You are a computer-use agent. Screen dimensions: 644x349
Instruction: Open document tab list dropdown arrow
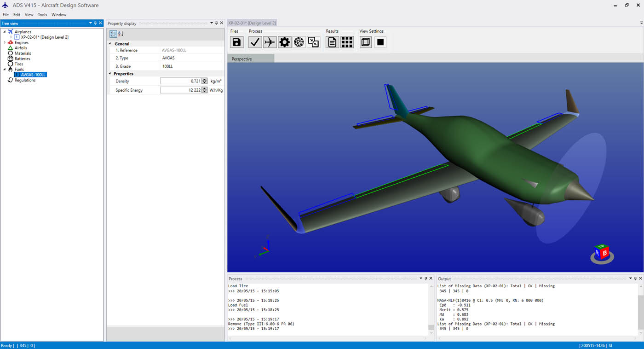pyautogui.click(x=641, y=23)
